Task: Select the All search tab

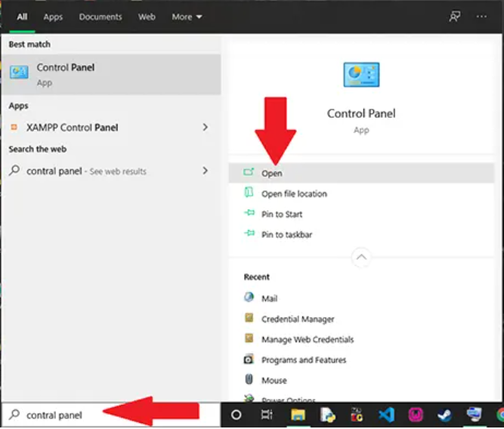Action: (x=22, y=17)
